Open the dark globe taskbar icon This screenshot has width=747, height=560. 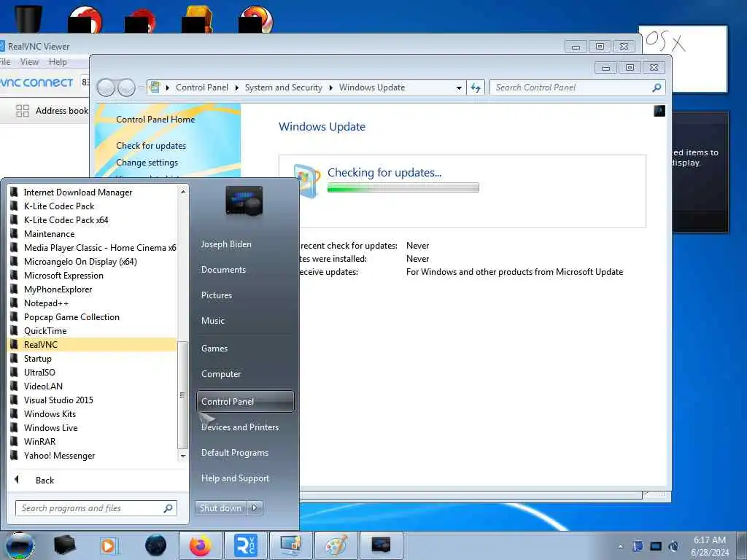155,545
